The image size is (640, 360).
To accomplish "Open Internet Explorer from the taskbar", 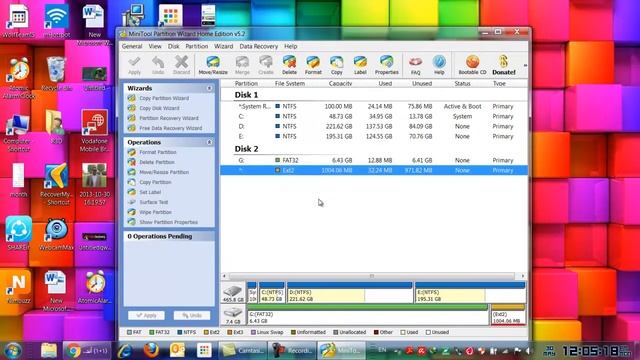I will tap(124, 350).
